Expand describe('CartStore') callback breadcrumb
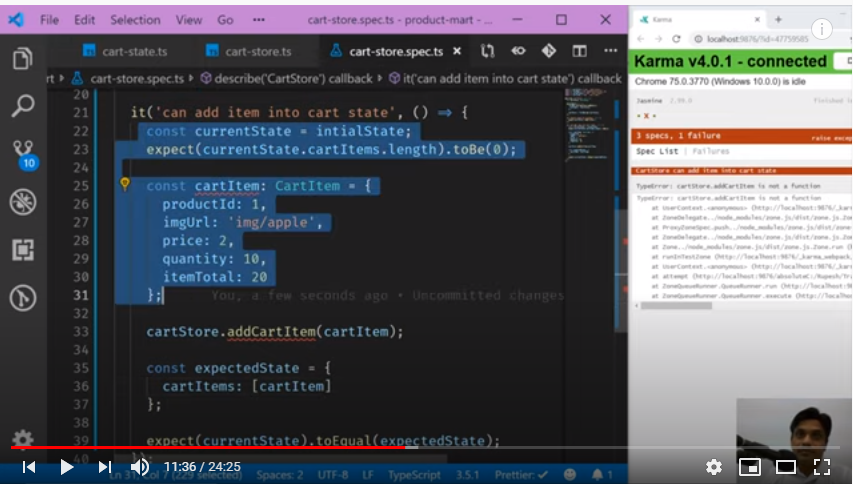 pyautogui.click(x=286, y=78)
